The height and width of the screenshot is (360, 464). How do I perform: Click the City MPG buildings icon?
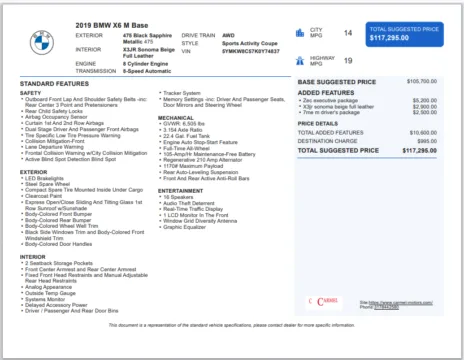[300, 33]
